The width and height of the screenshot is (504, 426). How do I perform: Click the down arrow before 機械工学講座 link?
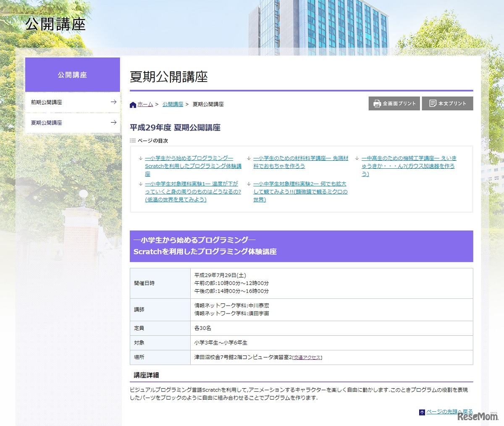click(x=357, y=159)
